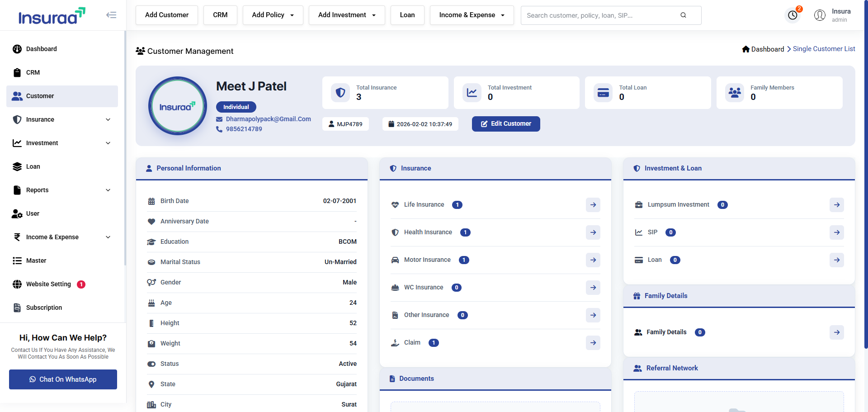
Task: Click the 2026-02-02 10:37:49 date tag
Action: click(x=420, y=124)
